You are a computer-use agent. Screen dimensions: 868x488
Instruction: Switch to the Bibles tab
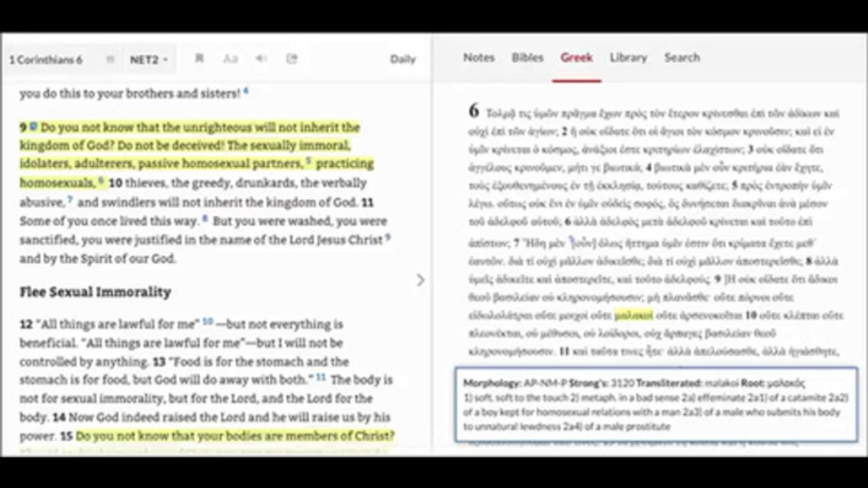[x=527, y=58]
